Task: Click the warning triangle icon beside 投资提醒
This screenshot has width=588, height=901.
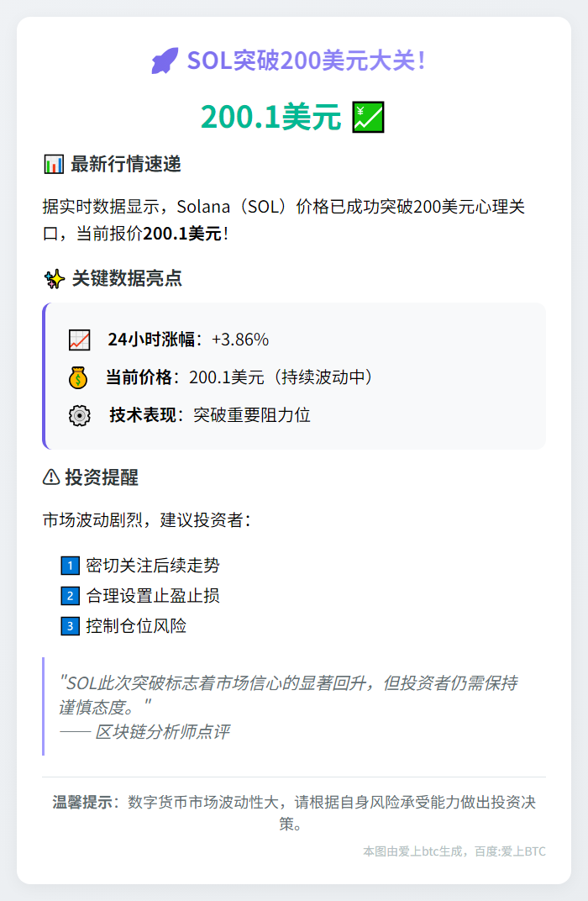Action: pyautogui.click(x=50, y=478)
